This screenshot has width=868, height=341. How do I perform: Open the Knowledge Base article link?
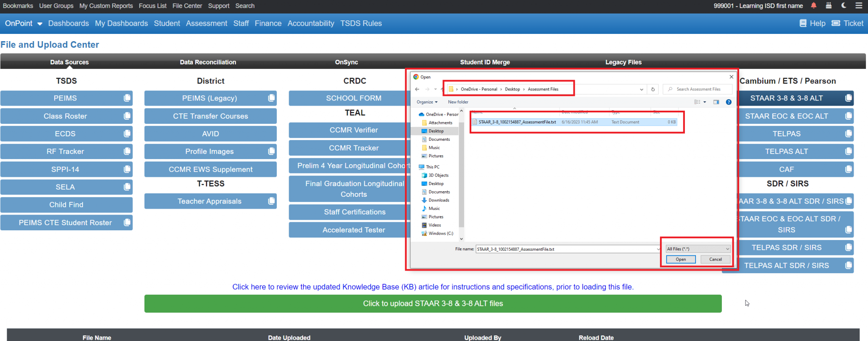tap(433, 287)
